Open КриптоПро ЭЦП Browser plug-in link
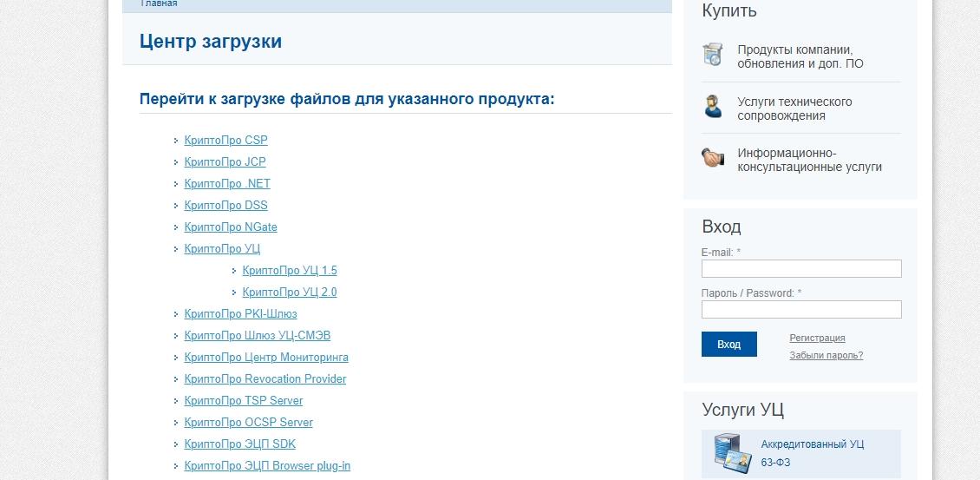The image size is (980, 480). pos(267,466)
